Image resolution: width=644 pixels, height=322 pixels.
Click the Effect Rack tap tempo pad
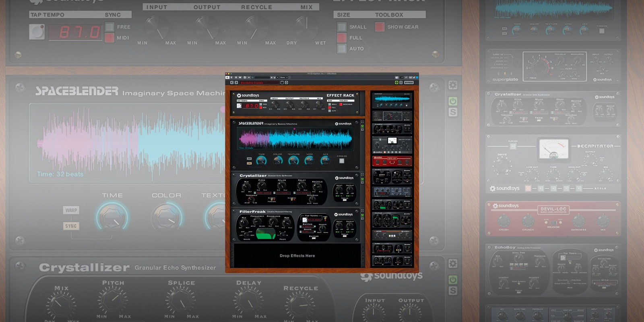(x=239, y=105)
